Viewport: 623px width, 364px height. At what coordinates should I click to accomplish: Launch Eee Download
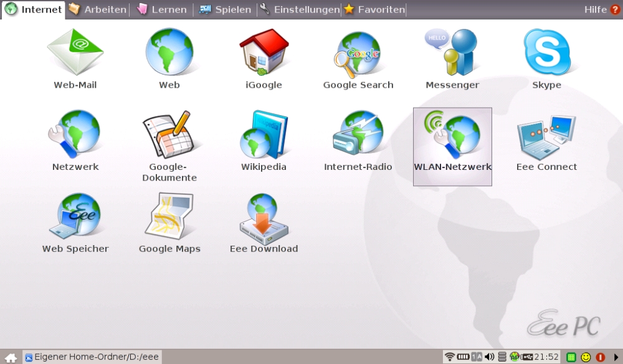pos(264,219)
